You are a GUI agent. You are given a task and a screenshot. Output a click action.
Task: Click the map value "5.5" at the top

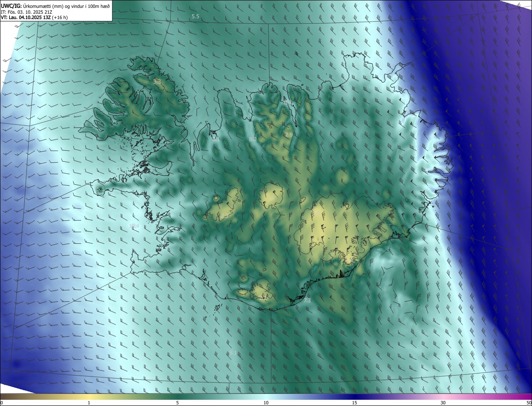(195, 17)
